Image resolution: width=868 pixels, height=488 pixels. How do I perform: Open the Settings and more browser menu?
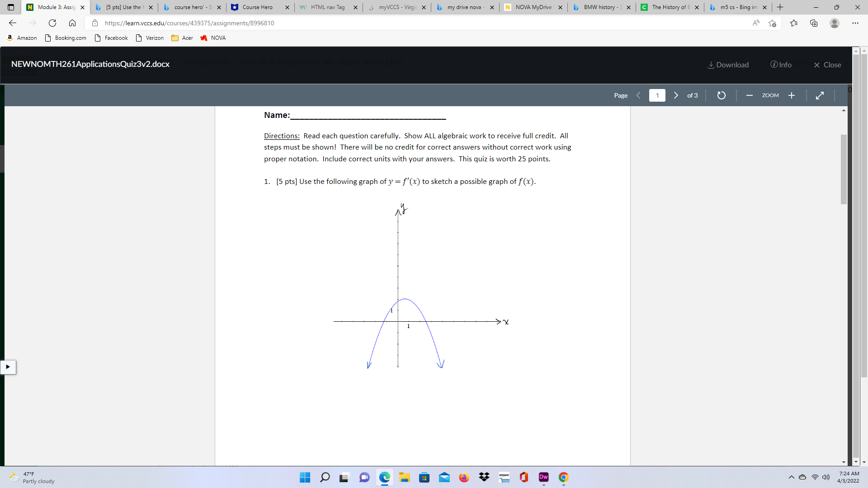click(855, 23)
